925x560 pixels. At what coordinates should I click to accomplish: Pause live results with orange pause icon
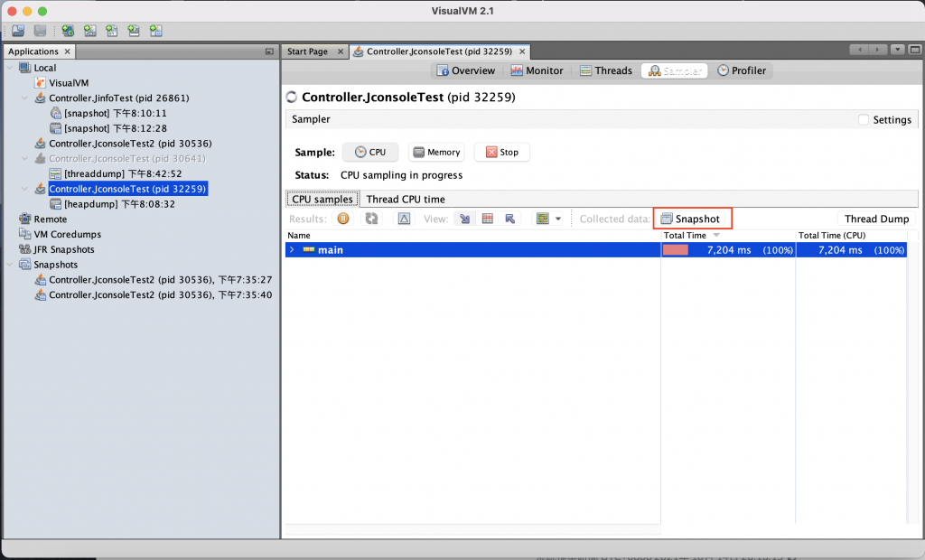click(343, 219)
